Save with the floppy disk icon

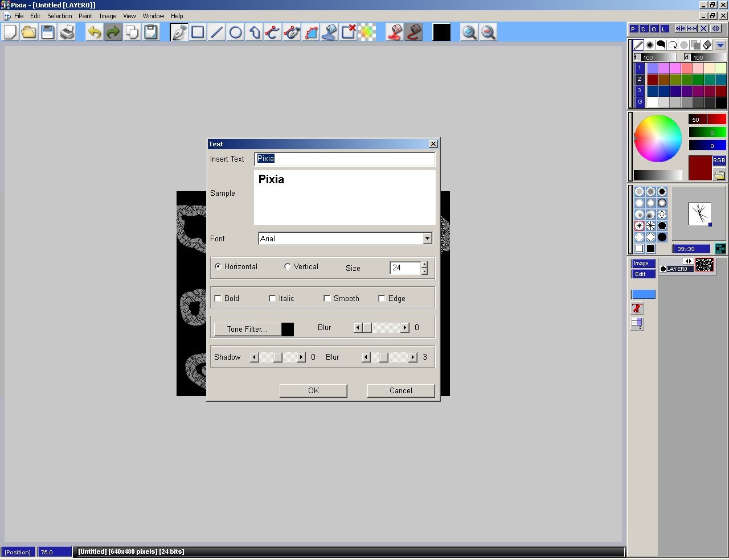[48, 32]
